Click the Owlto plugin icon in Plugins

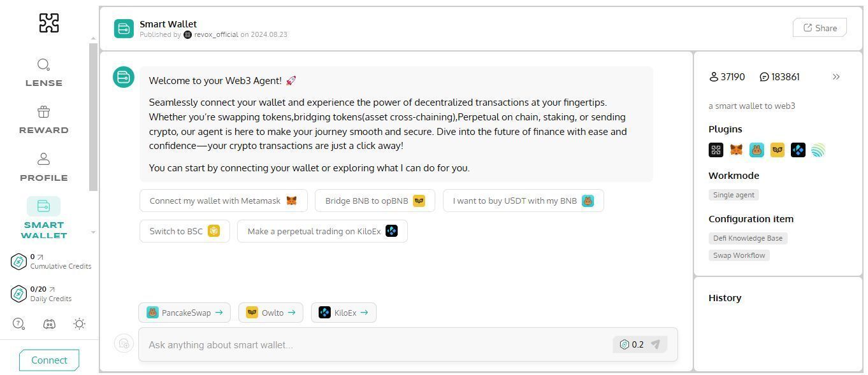pyautogui.click(x=778, y=150)
